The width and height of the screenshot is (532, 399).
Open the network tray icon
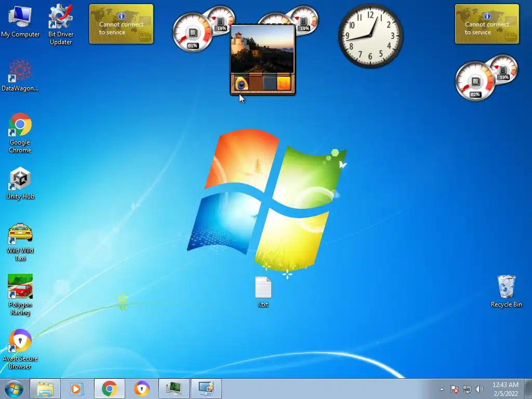(467, 389)
